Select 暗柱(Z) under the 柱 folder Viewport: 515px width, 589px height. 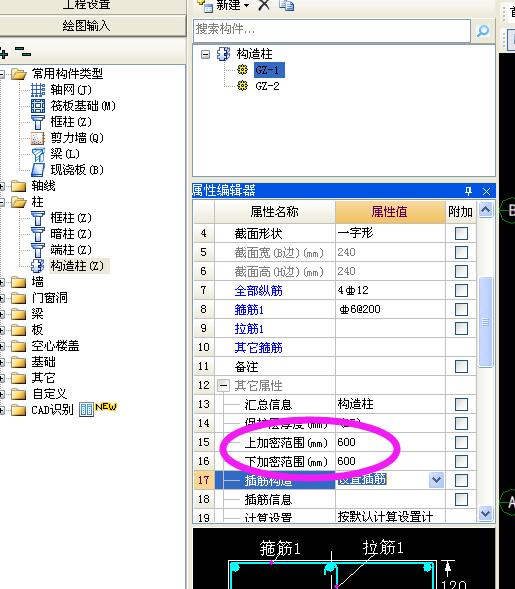tap(71, 234)
